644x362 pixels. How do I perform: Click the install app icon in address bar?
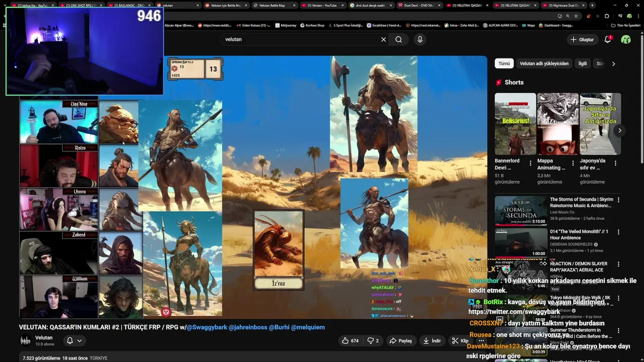pos(559,16)
